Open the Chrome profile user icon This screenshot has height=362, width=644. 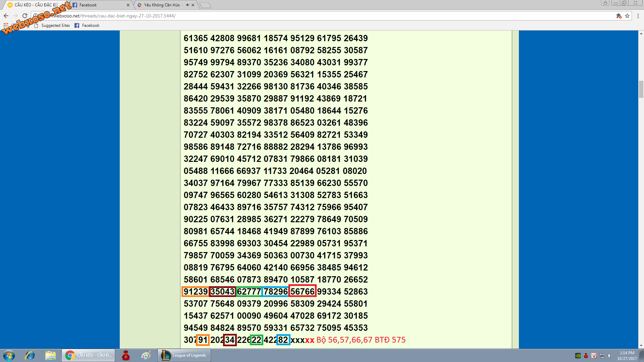coord(605,3)
